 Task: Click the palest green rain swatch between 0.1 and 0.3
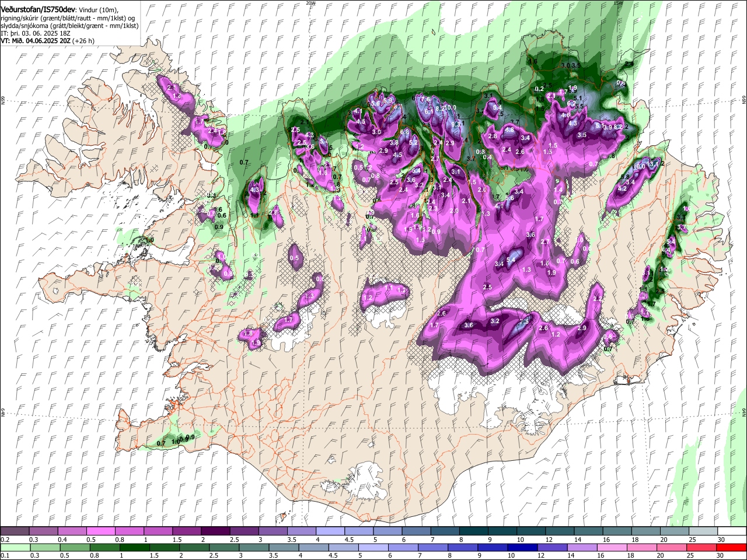click(15, 547)
